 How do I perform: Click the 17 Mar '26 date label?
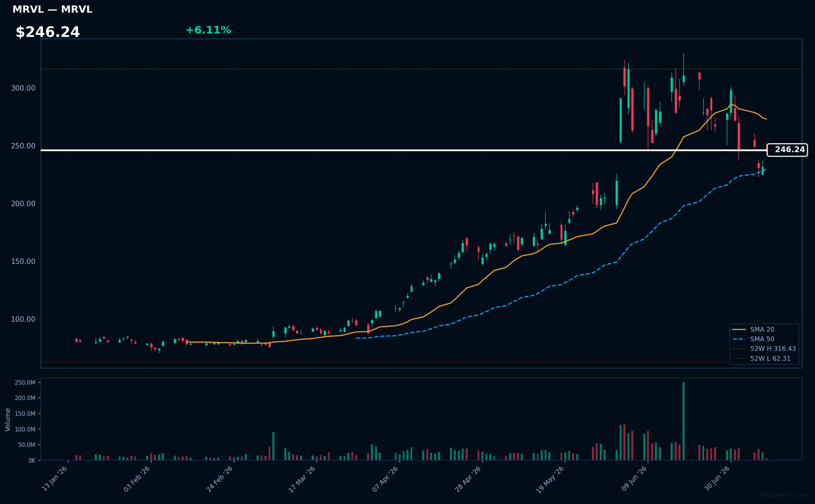(302, 479)
